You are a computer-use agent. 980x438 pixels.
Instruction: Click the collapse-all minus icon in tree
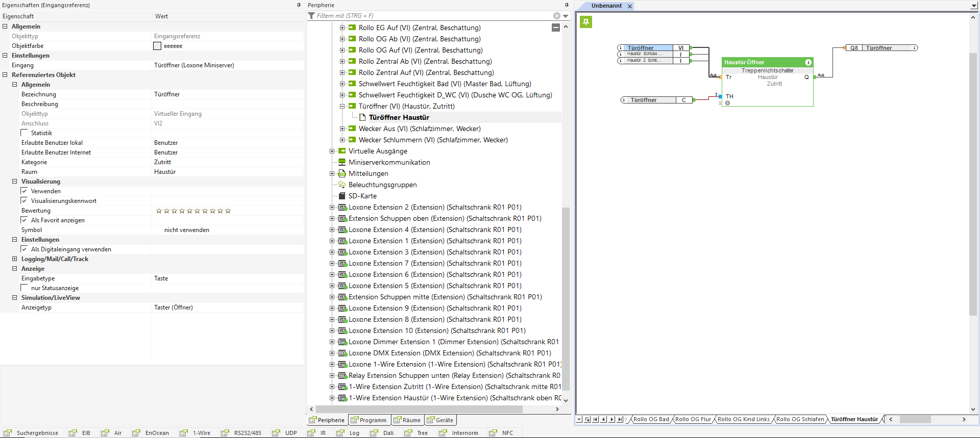click(x=556, y=28)
